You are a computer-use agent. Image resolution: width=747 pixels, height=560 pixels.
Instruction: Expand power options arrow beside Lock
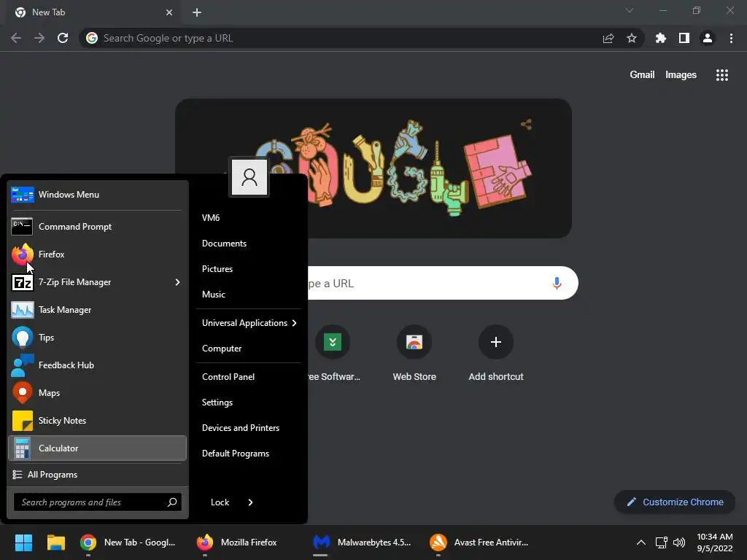251,502
